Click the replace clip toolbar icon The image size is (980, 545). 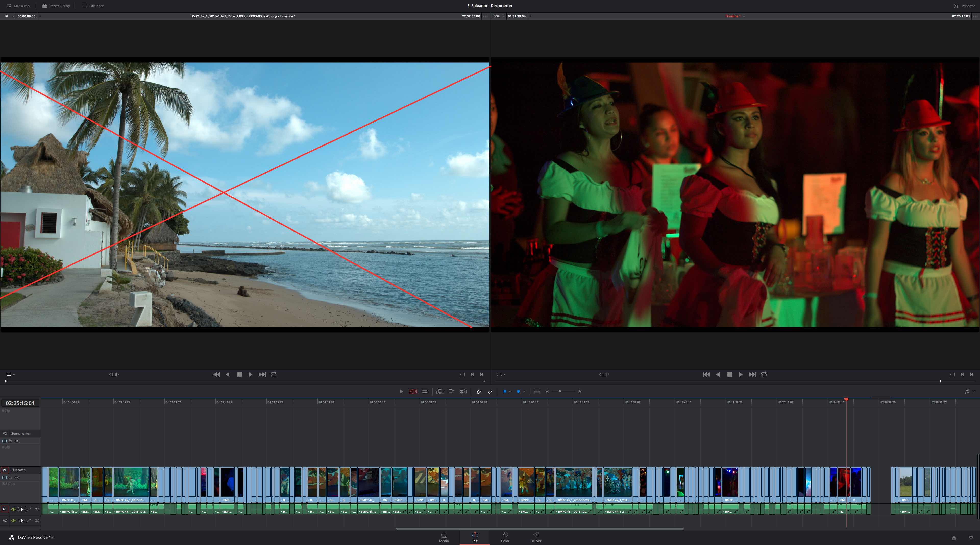click(463, 391)
